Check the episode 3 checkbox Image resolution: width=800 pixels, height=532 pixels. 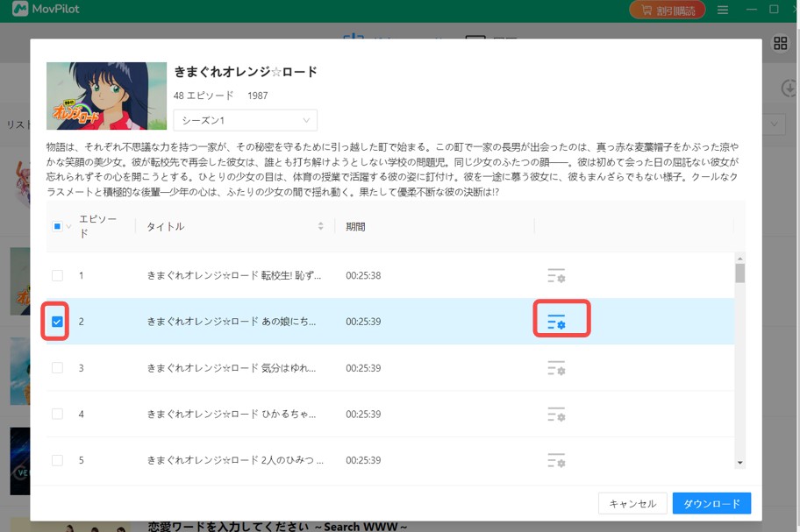pos(57,368)
